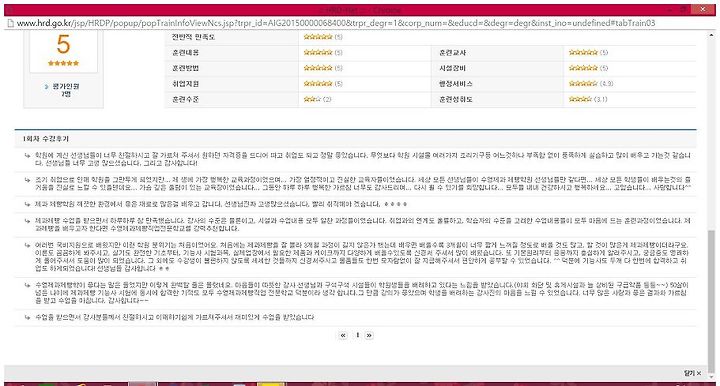Click the arrow bullet beside 평가인원
This screenshot has height=386, width=720.
pyautogui.click(x=46, y=86)
